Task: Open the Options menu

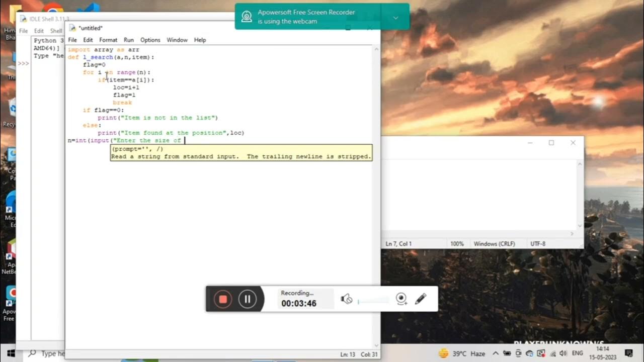Action: click(x=150, y=40)
